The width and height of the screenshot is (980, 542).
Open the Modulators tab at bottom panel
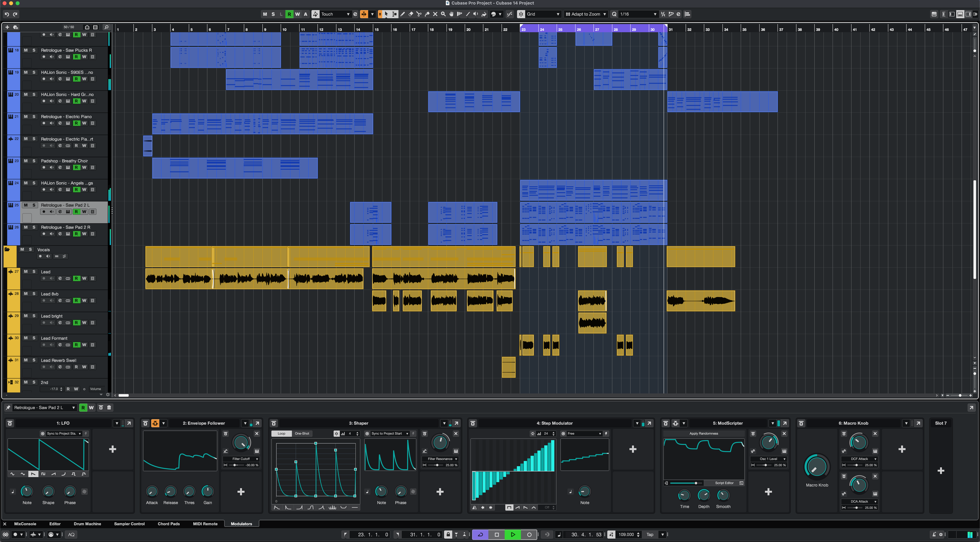pyautogui.click(x=241, y=523)
